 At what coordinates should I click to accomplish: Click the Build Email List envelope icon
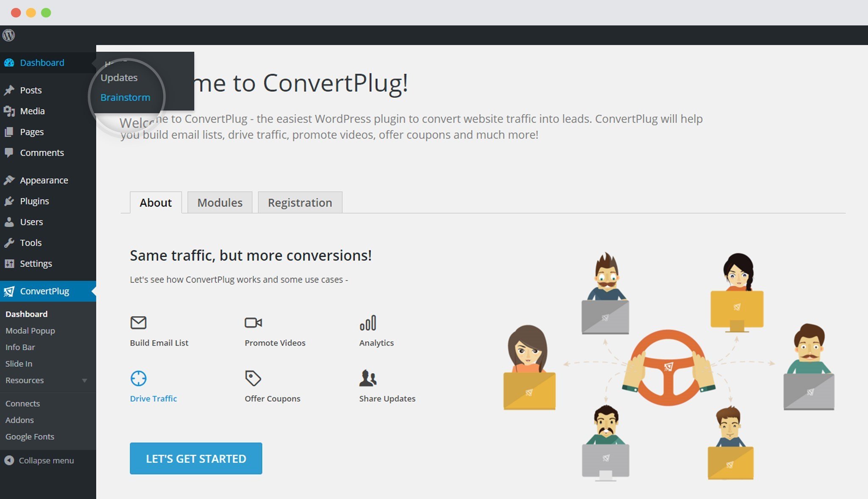pos(138,323)
